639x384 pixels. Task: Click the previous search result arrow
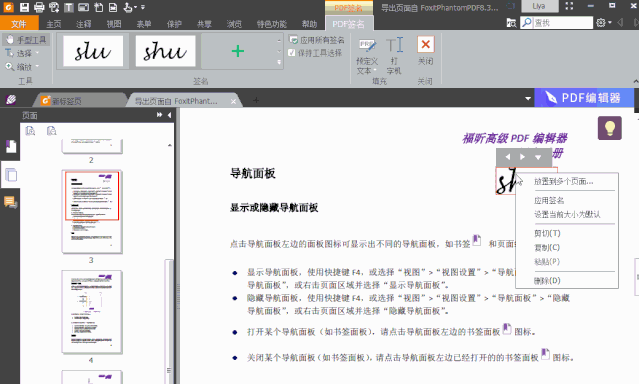coord(620,23)
